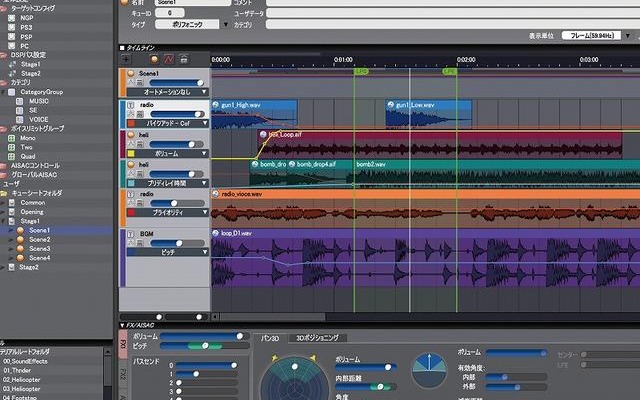640x400 pixels.
Task: Toggle the small square button under the Scene1 track icon
Action: [139, 82]
